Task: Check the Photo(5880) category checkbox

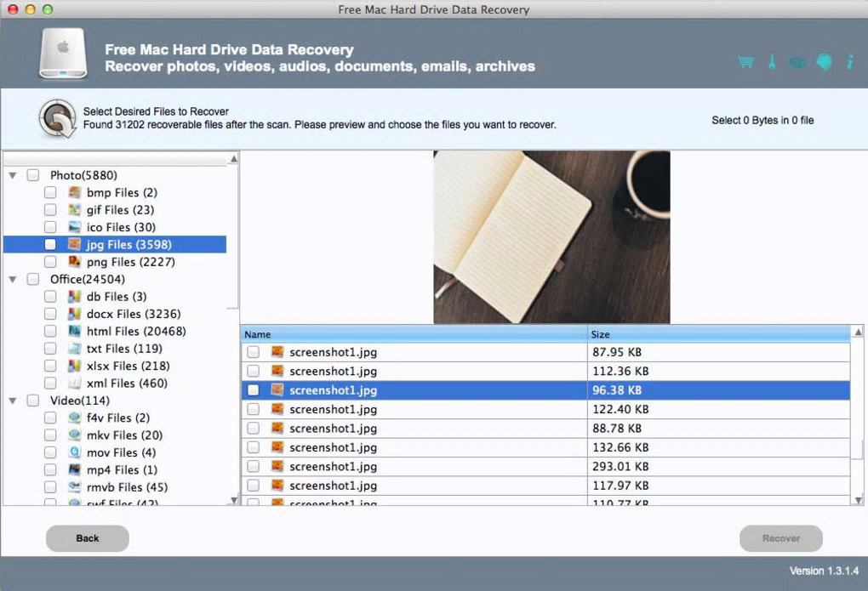Action: click(33, 175)
